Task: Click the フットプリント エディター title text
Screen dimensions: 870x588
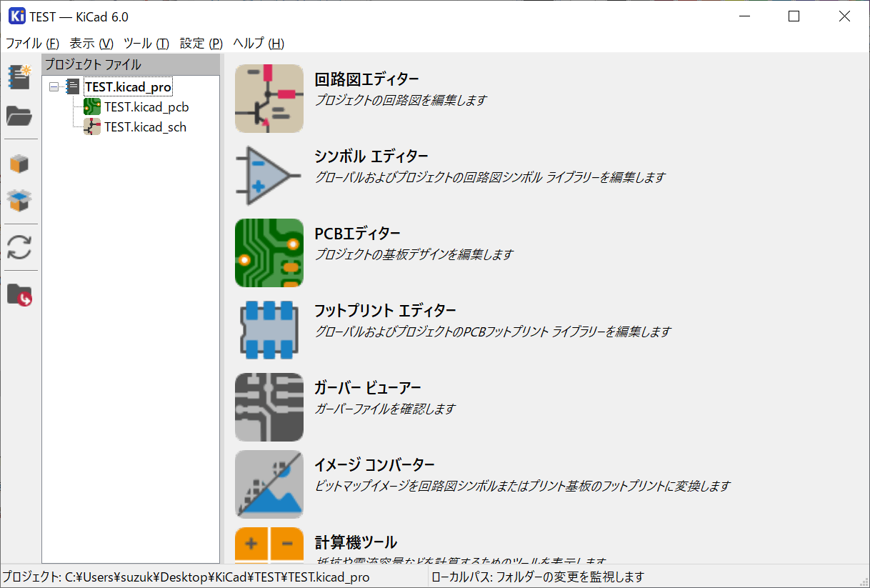Action: (x=385, y=311)
